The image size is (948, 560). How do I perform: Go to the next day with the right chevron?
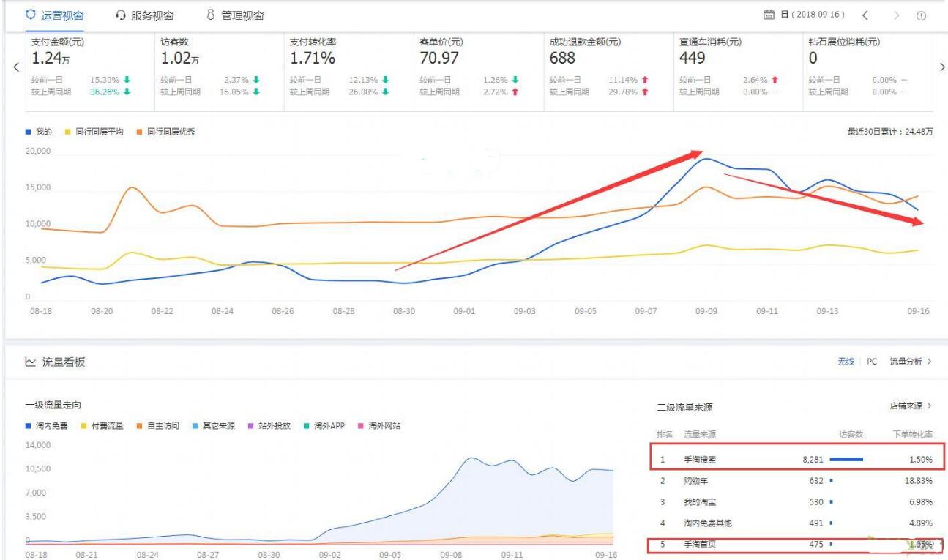pos(897,15)
